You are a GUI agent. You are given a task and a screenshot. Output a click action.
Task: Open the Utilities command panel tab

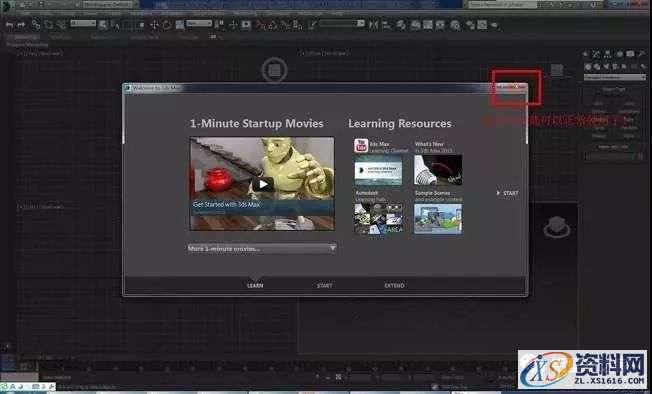coord(642,54)
